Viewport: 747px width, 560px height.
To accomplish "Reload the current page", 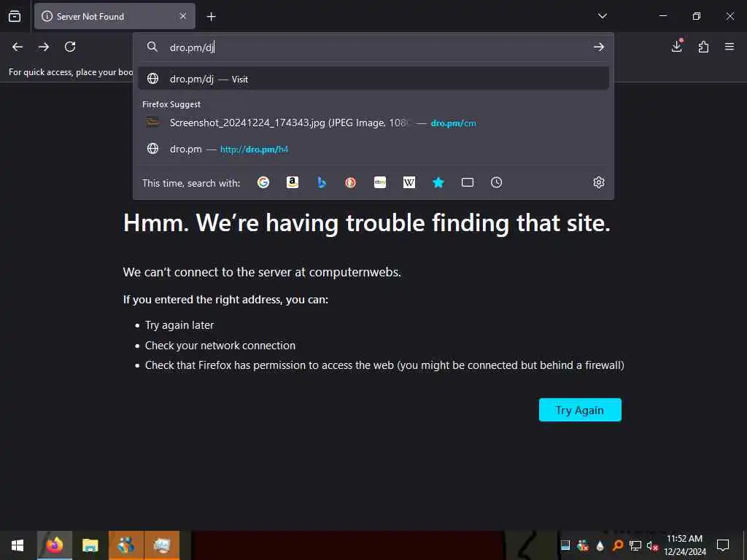I will tap(70, 47).
